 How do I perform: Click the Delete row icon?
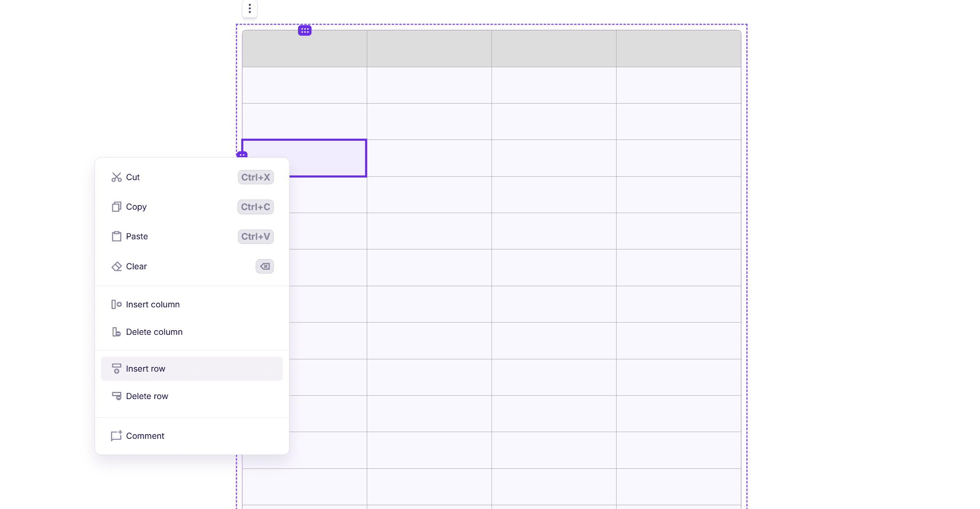click(x=117, y=396)
